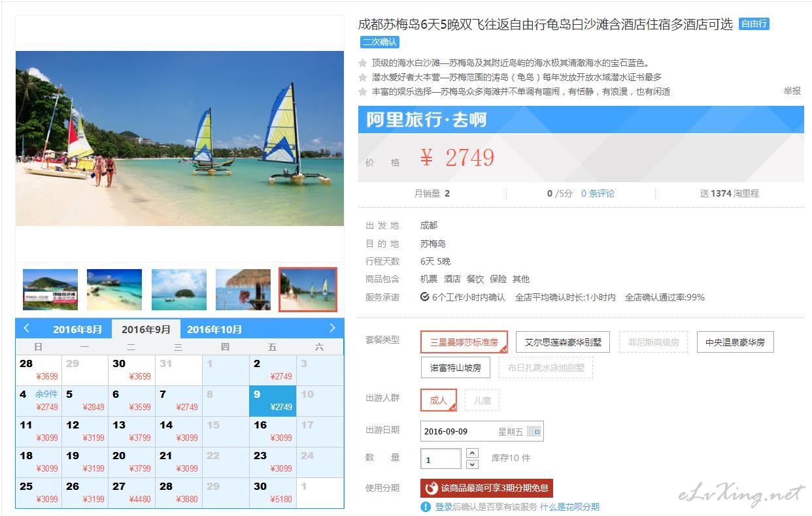
Task: Pick September 30 priced ¥5180
Action: click(x=273, y=493)
